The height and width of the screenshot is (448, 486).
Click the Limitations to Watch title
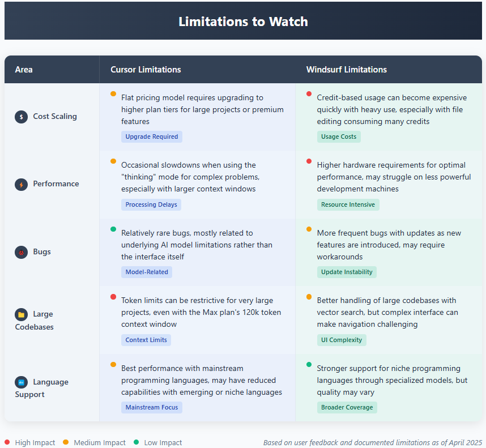(243, 22)
